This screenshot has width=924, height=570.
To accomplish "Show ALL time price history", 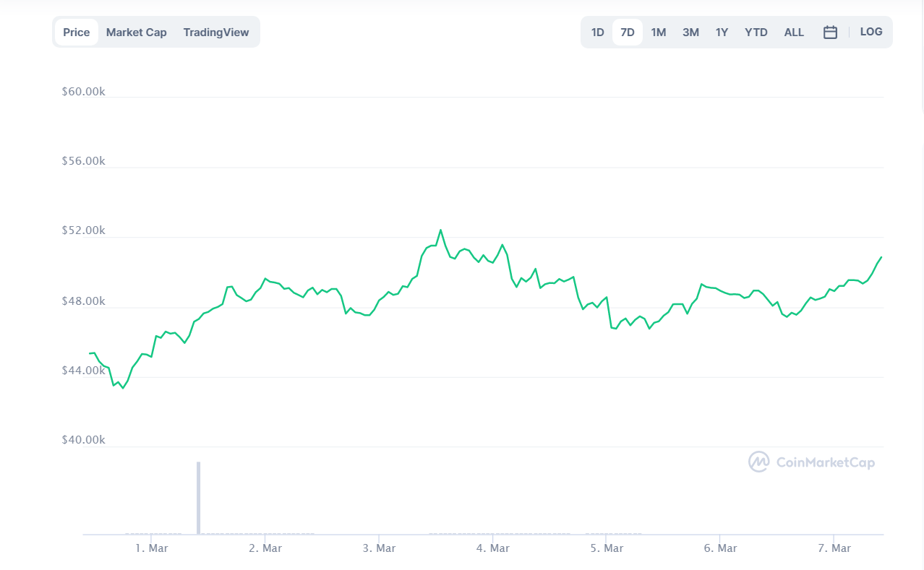I will (x=794, y=33).
